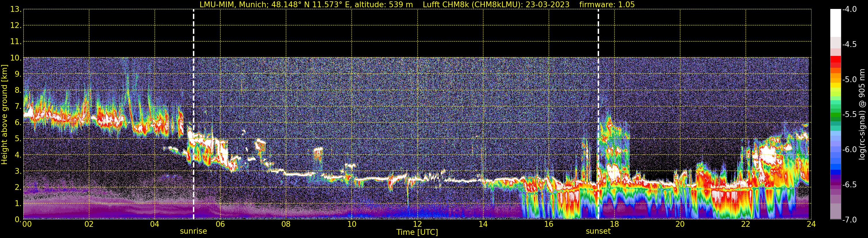
Task: Click the colorbar tick value "-7.0"
Action: (849, 220)
